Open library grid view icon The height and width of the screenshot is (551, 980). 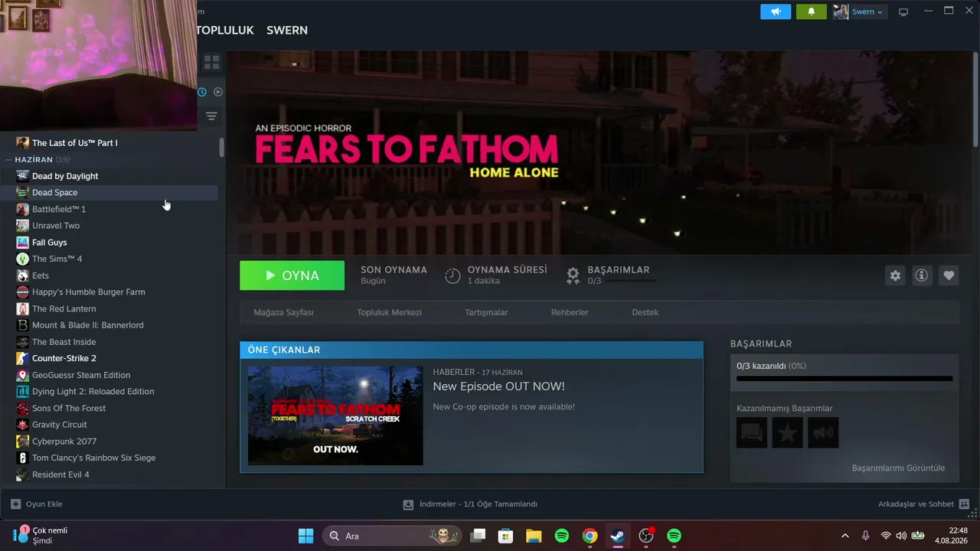click(x=212, y=62)
